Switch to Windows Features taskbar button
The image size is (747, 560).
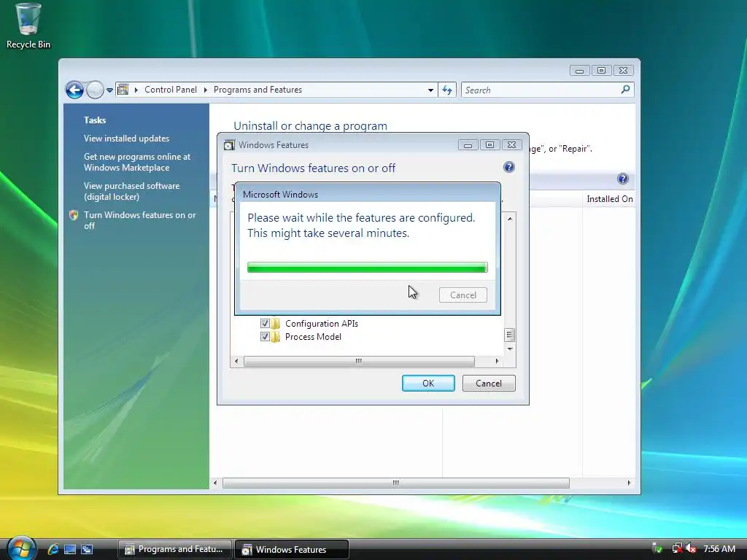click(x=292, y=549)
